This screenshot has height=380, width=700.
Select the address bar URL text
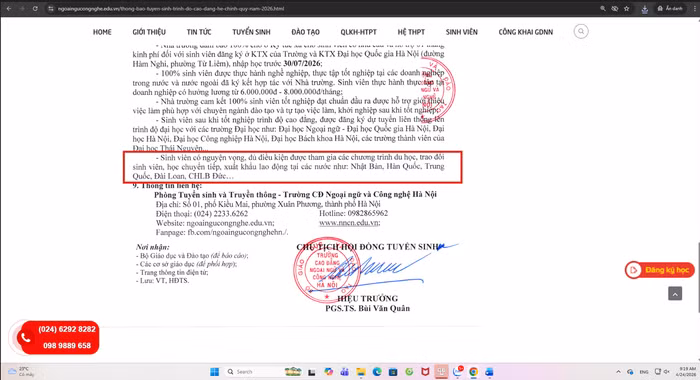(x=171, y=8)
